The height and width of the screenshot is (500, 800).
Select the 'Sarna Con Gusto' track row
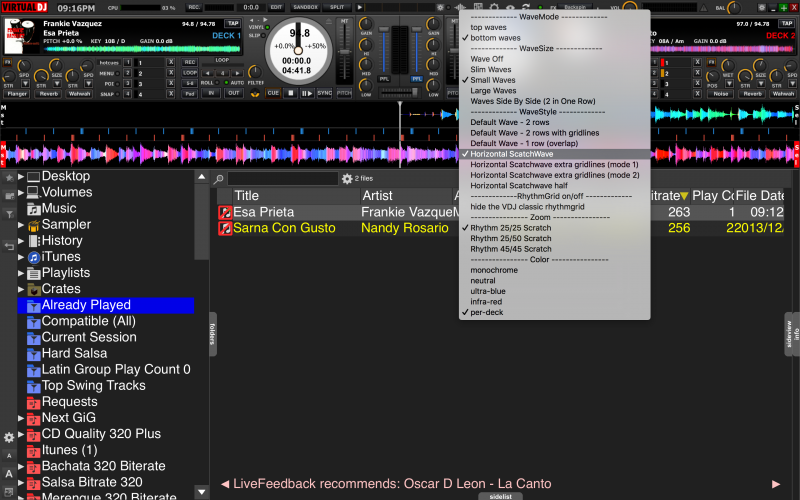500,228
